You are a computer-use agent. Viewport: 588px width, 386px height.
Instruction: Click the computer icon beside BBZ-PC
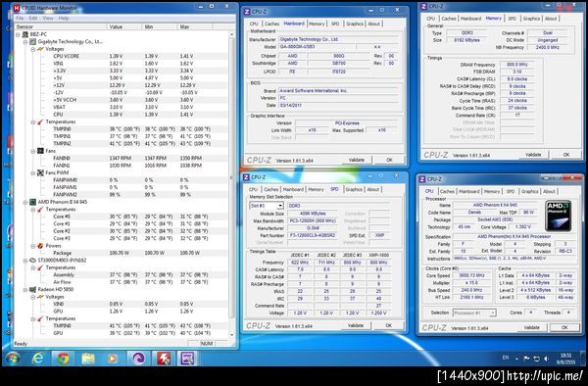25,34
